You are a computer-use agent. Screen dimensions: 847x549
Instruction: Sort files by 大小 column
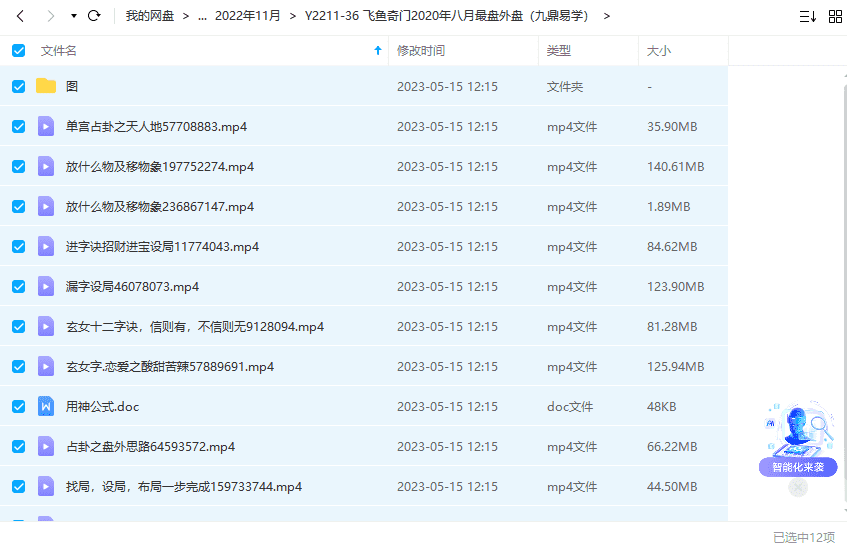(659, 51)
